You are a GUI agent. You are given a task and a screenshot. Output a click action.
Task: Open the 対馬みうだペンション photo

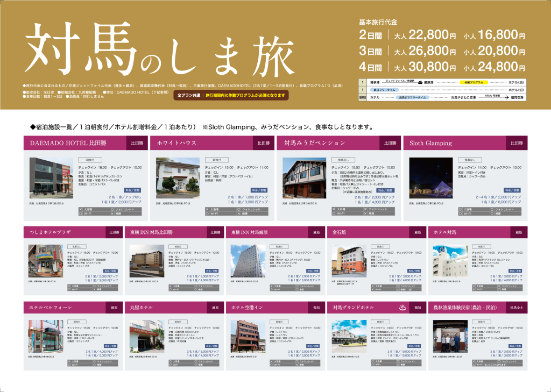[305, 178]
